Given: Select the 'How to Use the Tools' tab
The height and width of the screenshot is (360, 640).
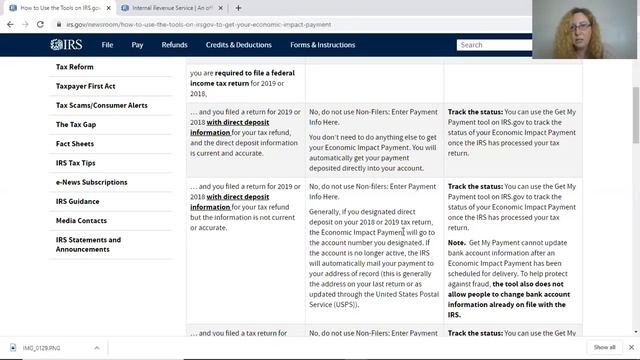Looking at the screenshot, I should pos(60,8).
